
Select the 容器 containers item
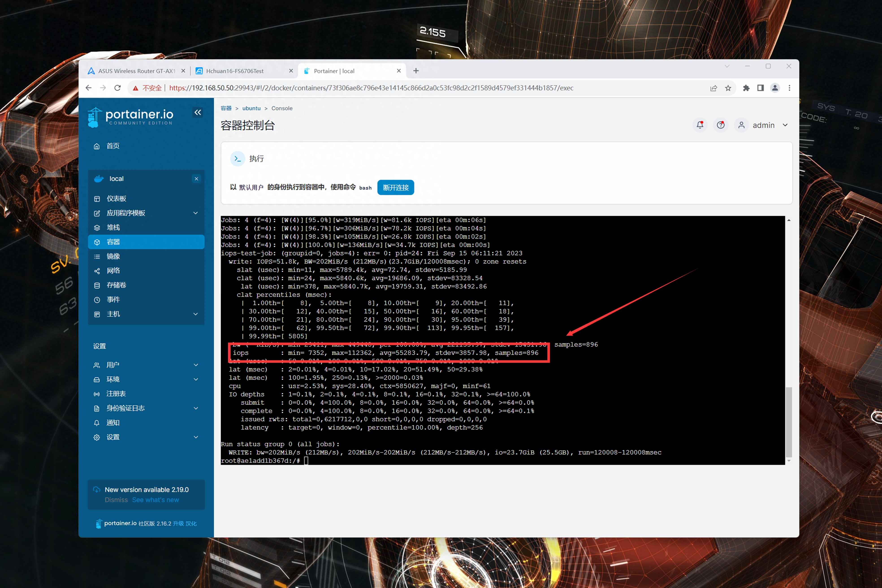(146, 242)
